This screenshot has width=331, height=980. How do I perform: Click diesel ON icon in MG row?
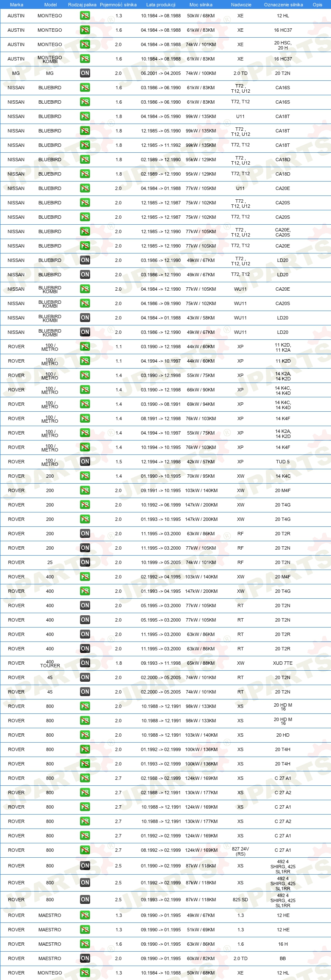pos(85,73)
